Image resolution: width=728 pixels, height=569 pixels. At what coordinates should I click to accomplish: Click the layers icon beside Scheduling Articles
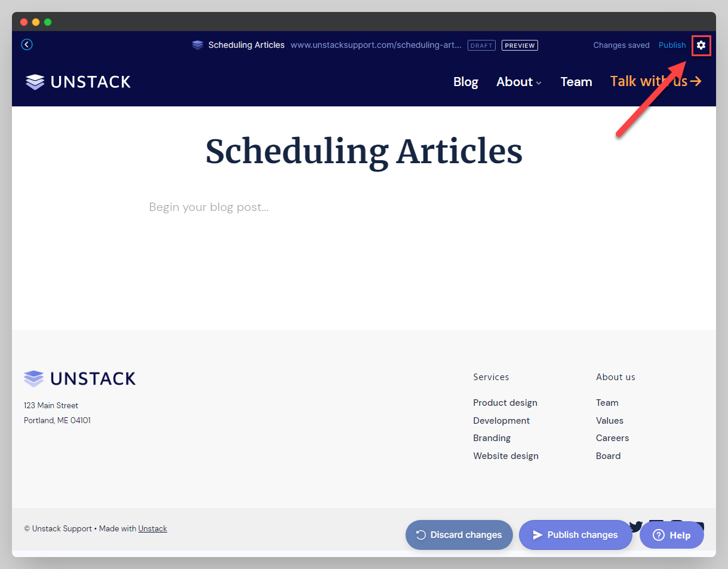(198, 45)
